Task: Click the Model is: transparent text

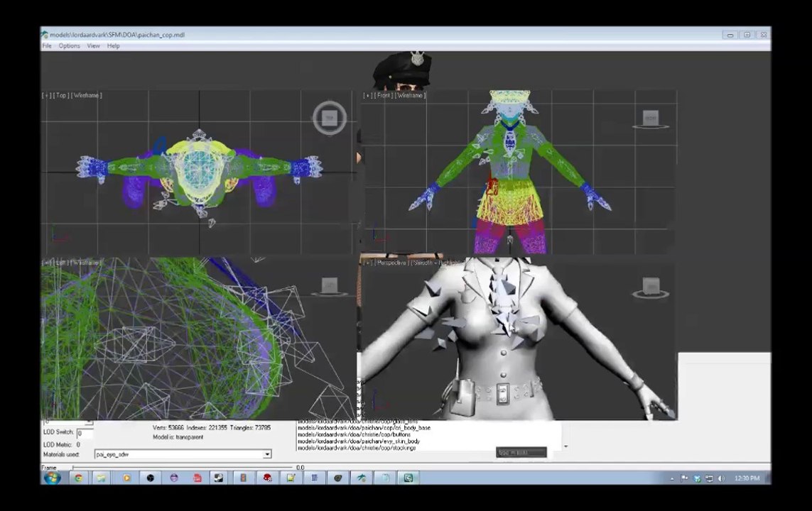Action: [x=178, y=437]
